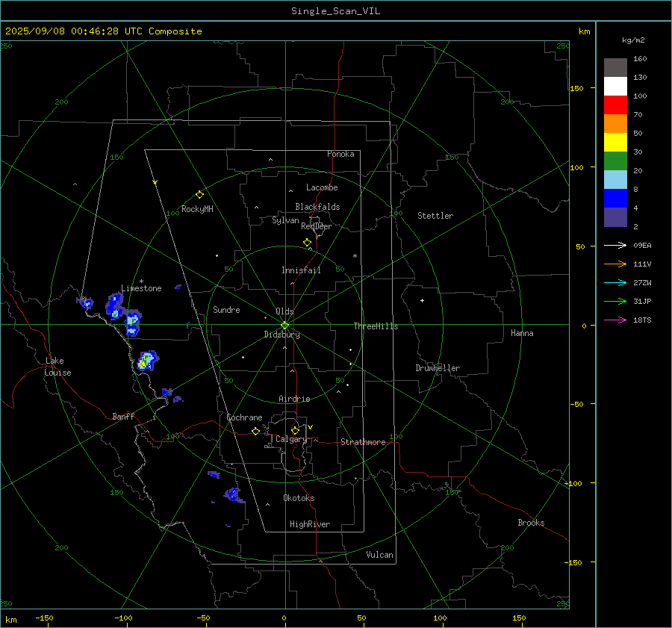Click the Hanna map label
672x628 pixels.
pos(522,333)
